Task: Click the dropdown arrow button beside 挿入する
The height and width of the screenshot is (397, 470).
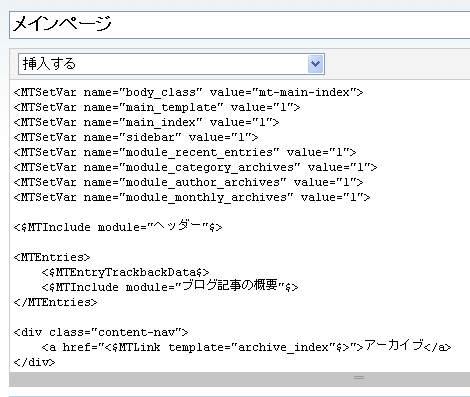Action: click(315, 64)
